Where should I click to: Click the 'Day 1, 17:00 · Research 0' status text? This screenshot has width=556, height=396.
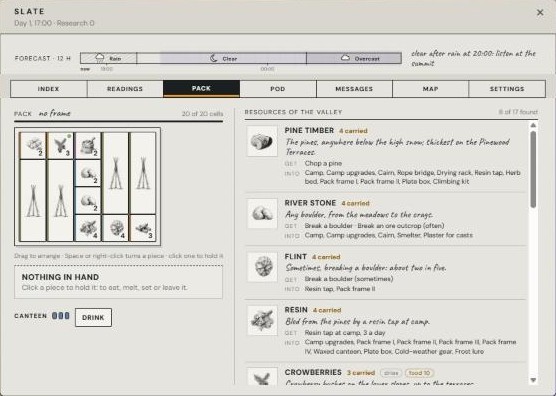pyautogui.click(x=54, y=23)
